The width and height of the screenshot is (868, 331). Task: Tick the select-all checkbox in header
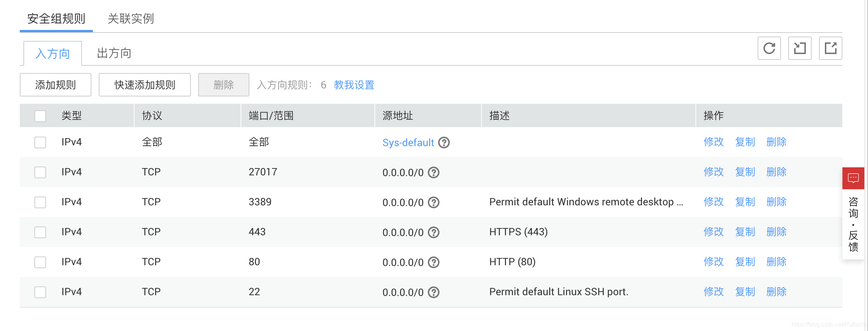coord(40,116)
